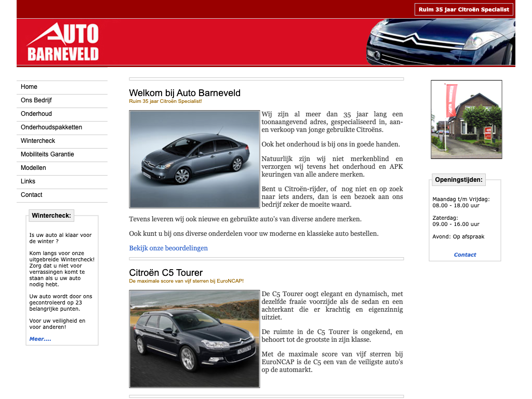532x399 pixels.
Task: Click the Auto Barneveld logo
Action: coord(63,42)
